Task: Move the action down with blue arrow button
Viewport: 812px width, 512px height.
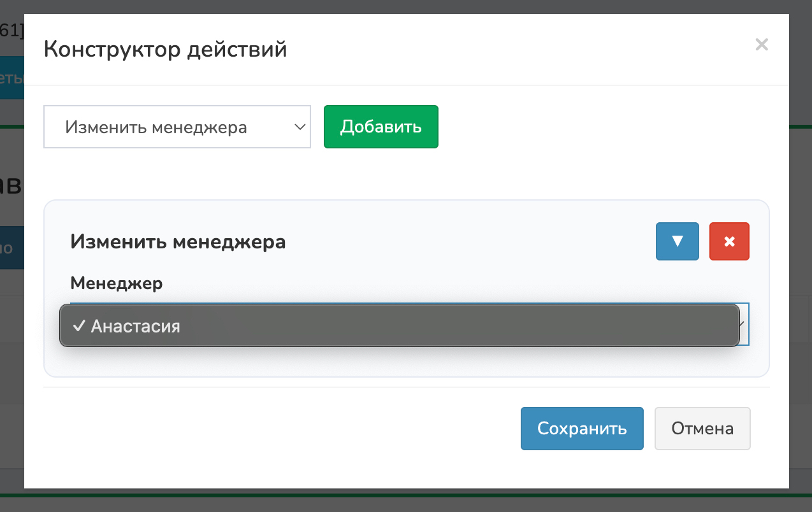Action: pos(677,241)
